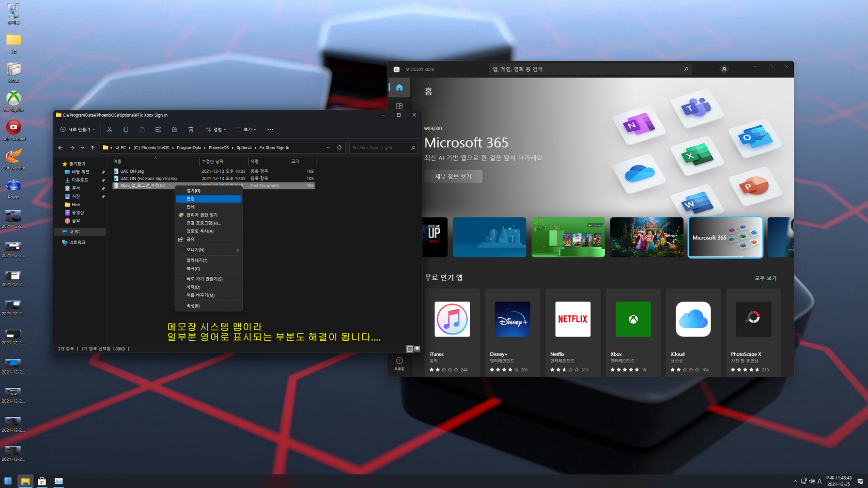Click the search magnifier in Explorer search box

(413, 148)
